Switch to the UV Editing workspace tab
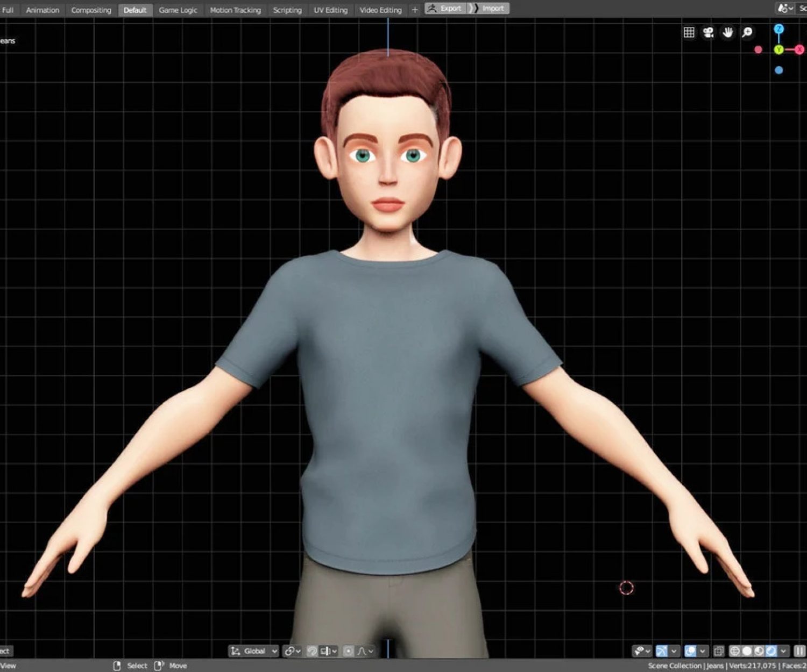807x672 pixels. (330, 10)
